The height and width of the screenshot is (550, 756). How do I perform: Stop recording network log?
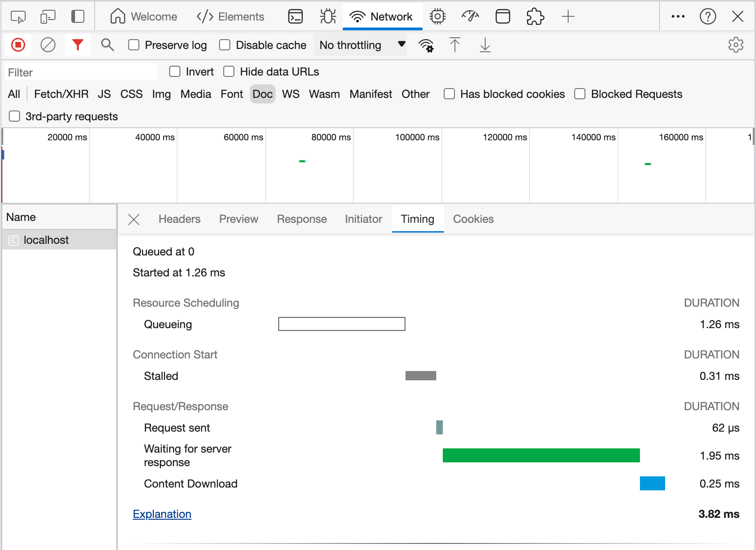18,45
